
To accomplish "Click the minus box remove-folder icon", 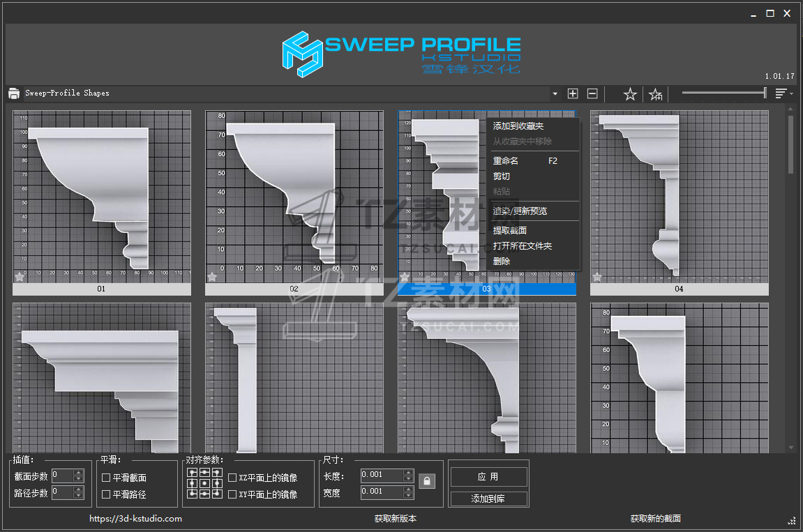I will click(x=592, y=93).
